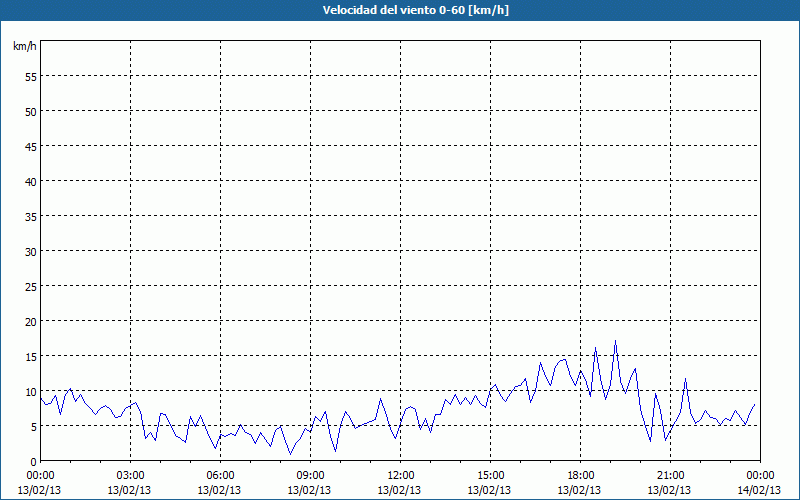Click the 15:00 time axis label

click(x=490, y=476)
